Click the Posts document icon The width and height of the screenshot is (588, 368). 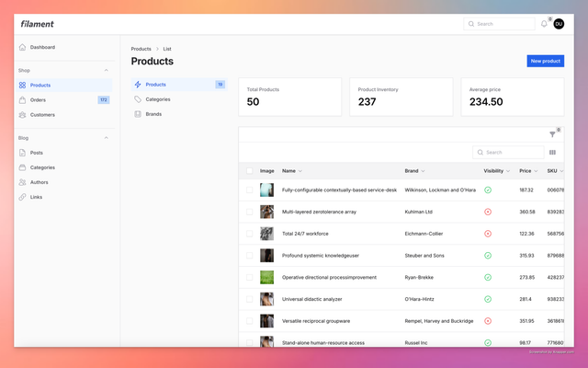click(x=22, y=153)
